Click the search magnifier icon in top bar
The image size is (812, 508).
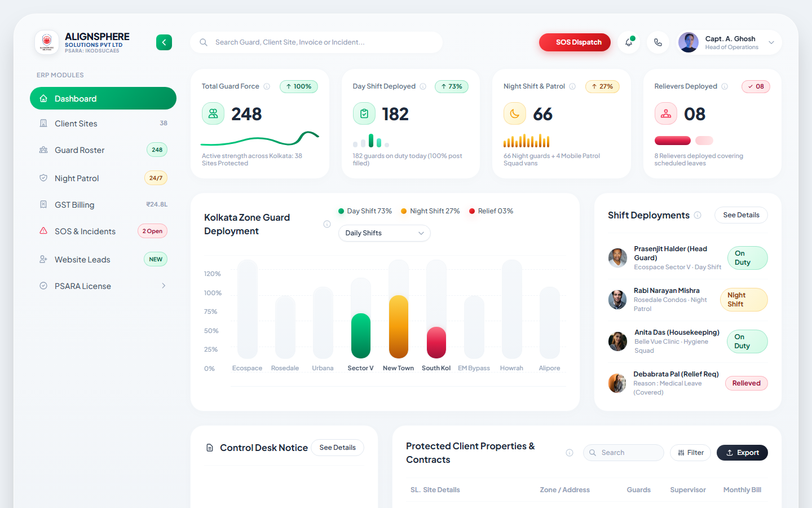point(204,42)
